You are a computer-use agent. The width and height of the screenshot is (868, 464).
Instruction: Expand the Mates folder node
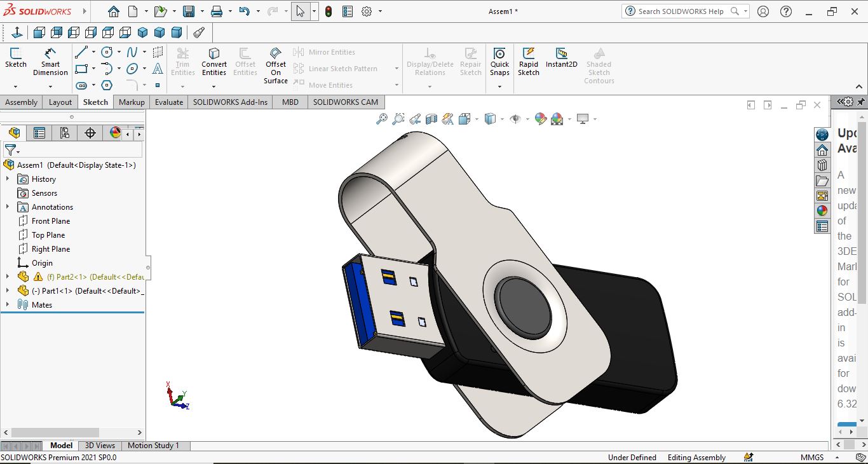8,305
